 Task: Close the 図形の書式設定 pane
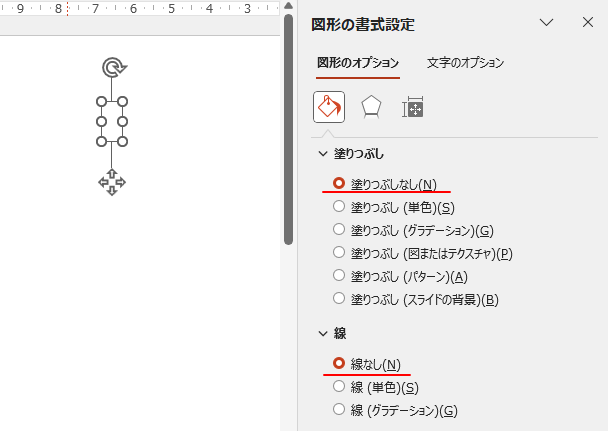[x=588, y=22]
